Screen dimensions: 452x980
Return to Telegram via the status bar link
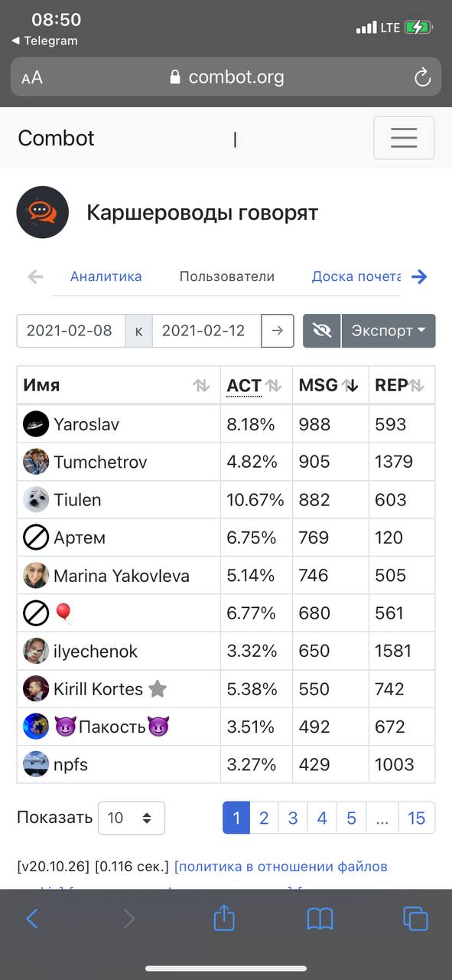tap(45, 41)
